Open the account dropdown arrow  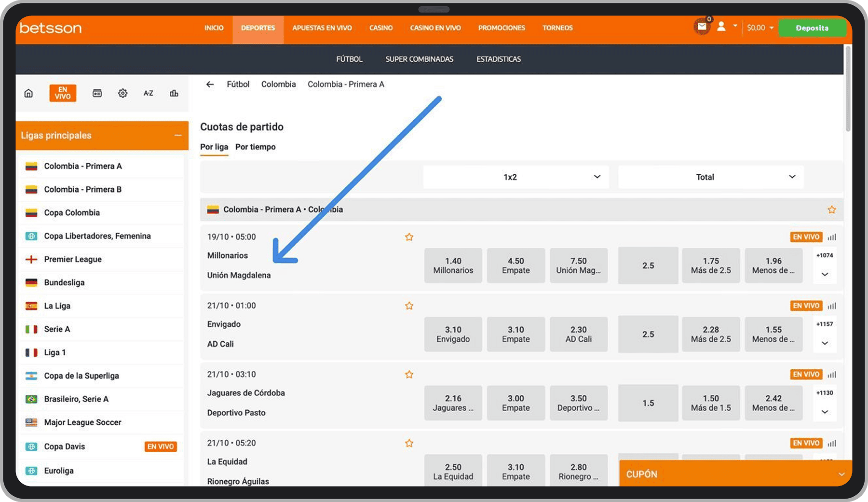(x=735, y=26)
